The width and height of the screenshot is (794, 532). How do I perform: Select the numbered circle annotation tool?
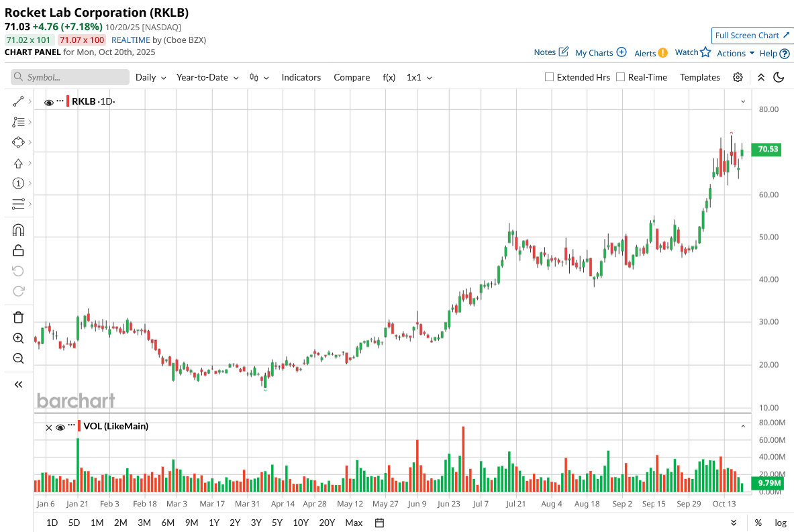click(18, 183)
